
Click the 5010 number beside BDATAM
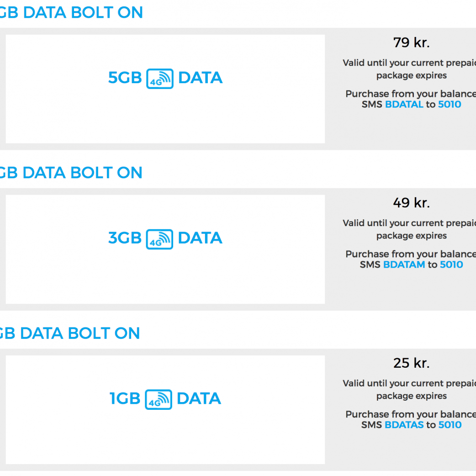(451, 265)
